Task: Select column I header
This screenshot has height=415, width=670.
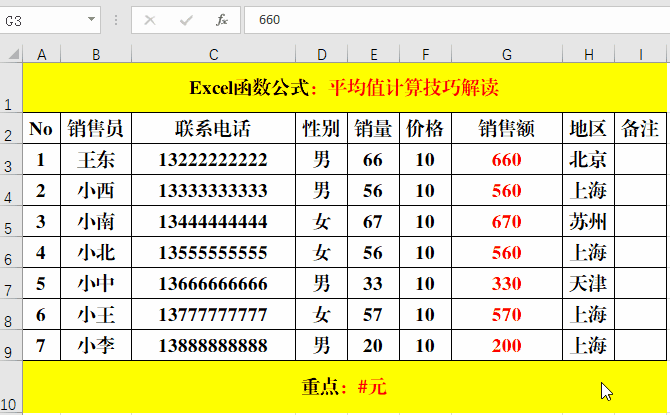Action: (641, 54)
